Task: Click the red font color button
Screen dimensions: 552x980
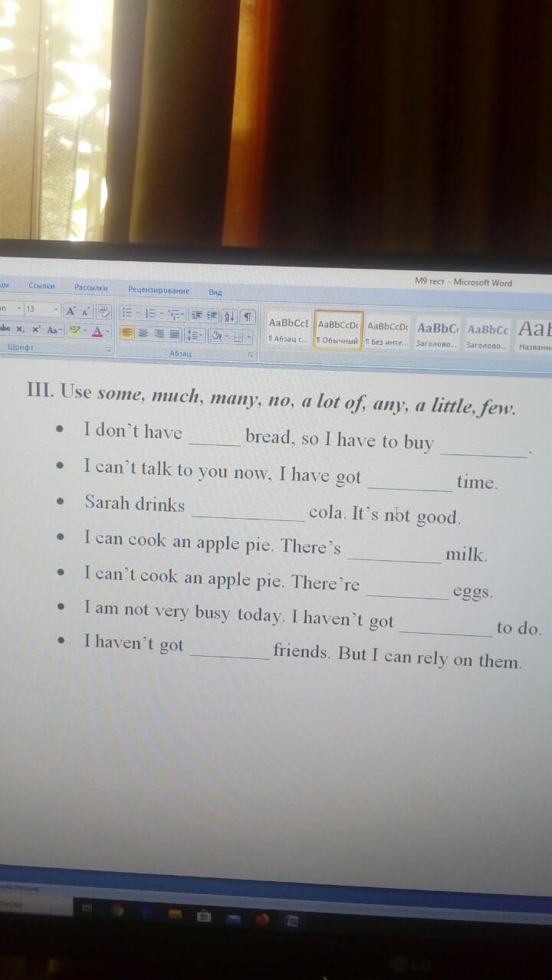Action: [x=98, y=331]
